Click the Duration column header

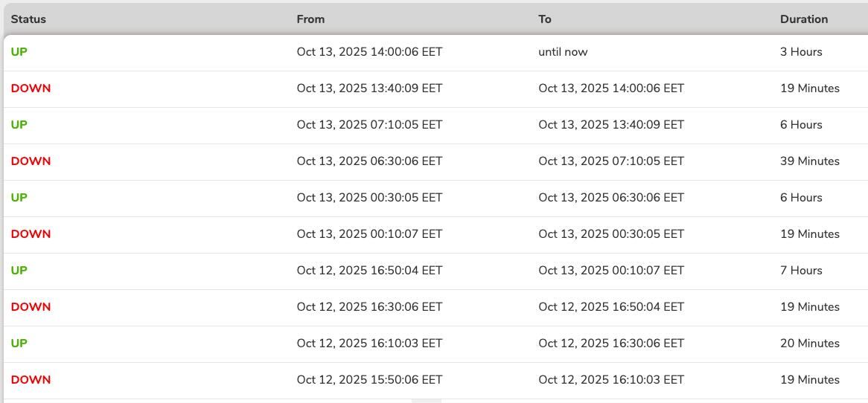point(804,19)
